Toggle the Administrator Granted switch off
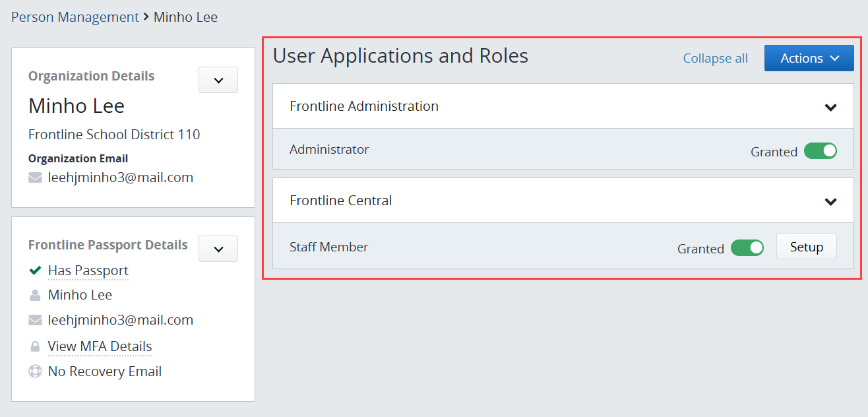The height and width of the screenshot is (417, 868). click(821, 151)
